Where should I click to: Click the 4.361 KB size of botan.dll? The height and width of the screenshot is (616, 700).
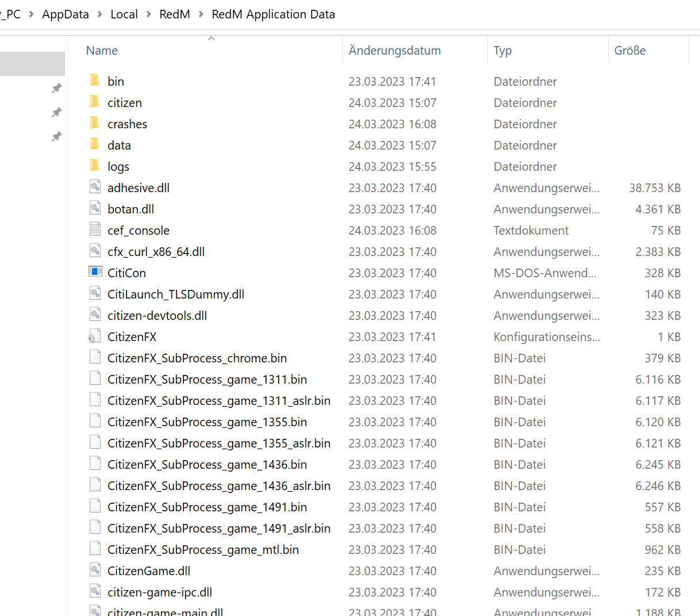658,209
